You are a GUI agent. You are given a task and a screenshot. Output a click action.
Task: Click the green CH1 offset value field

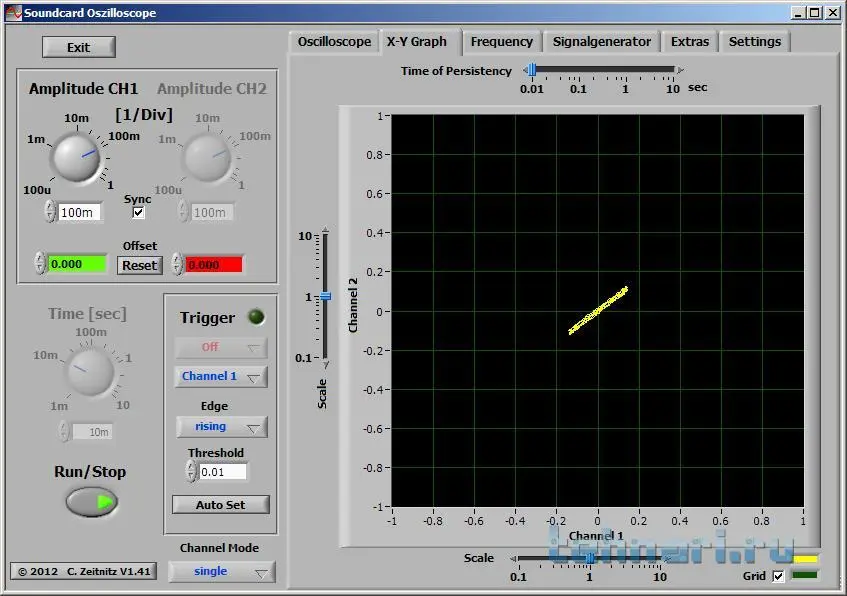pos(78,264)
